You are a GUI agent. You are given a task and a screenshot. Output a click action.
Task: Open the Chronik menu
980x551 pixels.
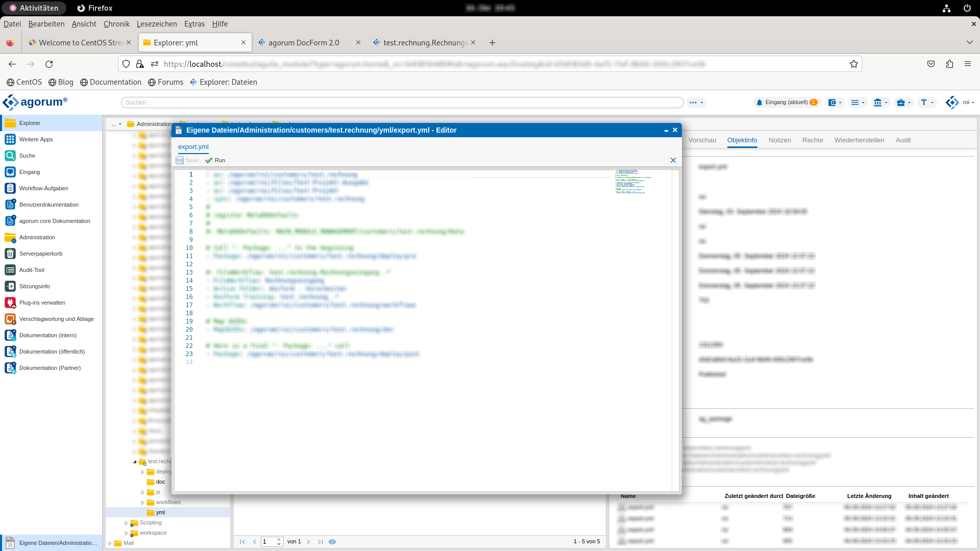116,24
